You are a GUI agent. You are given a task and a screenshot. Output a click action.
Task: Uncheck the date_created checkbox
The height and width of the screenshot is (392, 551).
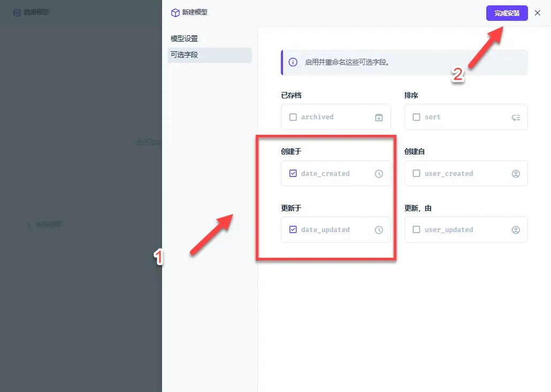293,173
